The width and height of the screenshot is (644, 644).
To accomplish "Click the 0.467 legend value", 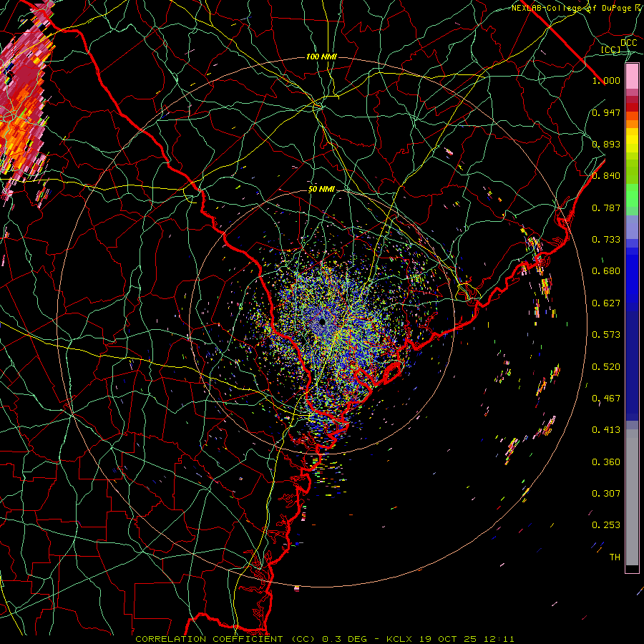I will coord(606,399).
